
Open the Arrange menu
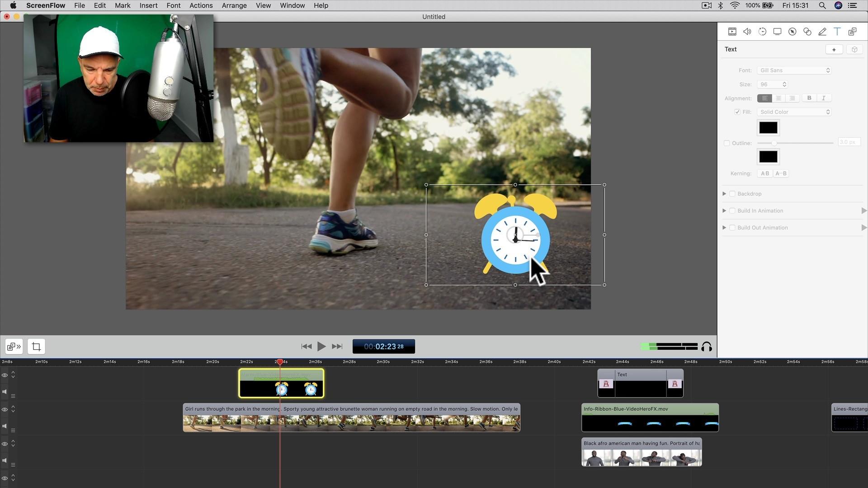coord(234,5)
